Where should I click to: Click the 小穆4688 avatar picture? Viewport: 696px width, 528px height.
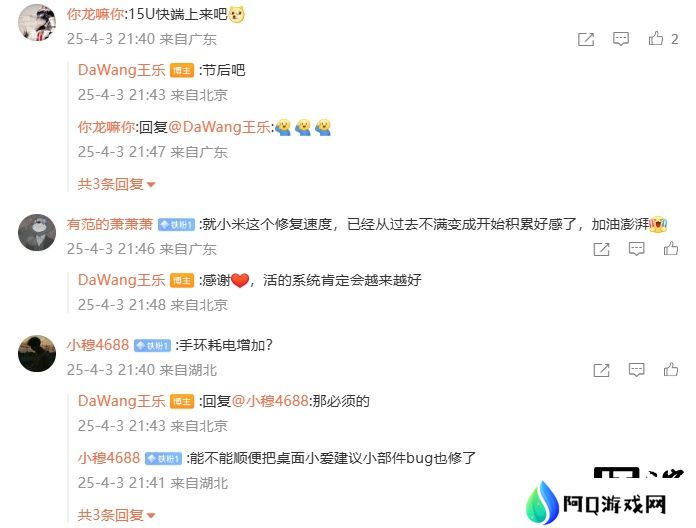click(x=37, y=354)
